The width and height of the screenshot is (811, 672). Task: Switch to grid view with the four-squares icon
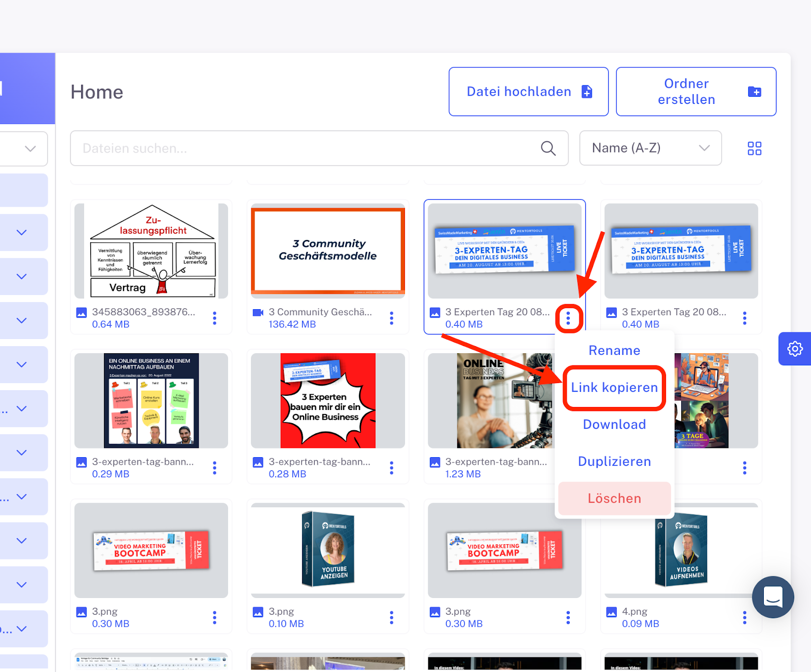pyautogui.click(x=754, y=148)
